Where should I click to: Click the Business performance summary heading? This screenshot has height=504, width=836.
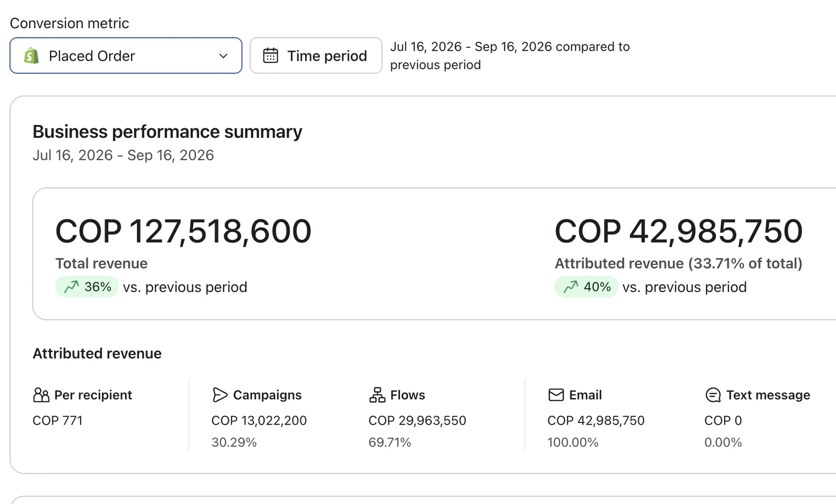(x=167, y=132)
